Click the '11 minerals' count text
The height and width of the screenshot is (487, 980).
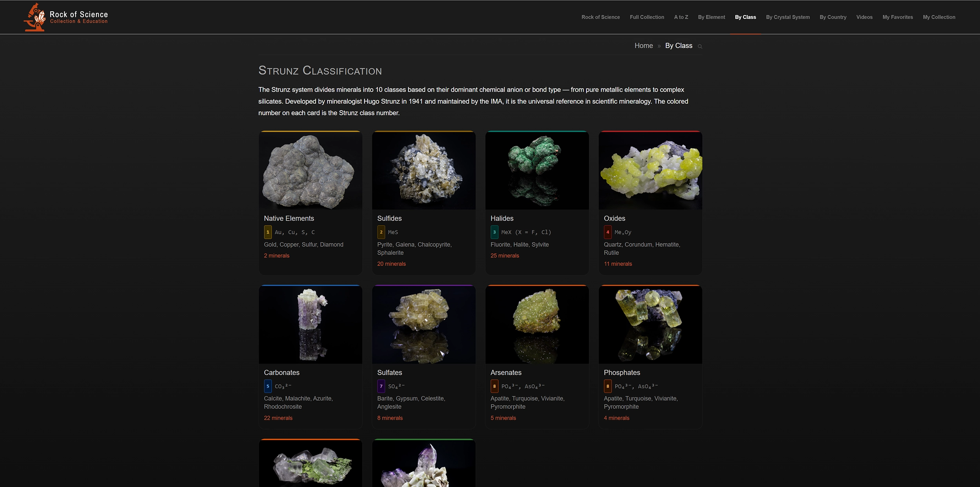(x=618, y=264)
